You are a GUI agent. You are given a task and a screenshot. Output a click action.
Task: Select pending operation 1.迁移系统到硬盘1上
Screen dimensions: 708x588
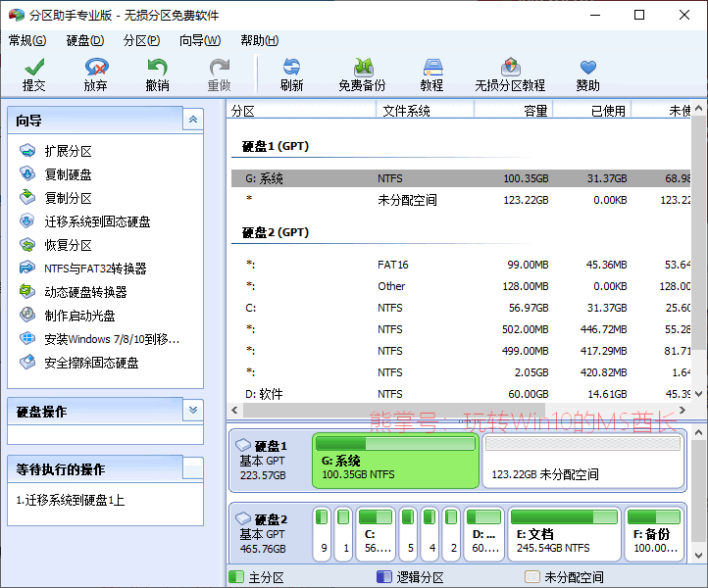(71, 500)
